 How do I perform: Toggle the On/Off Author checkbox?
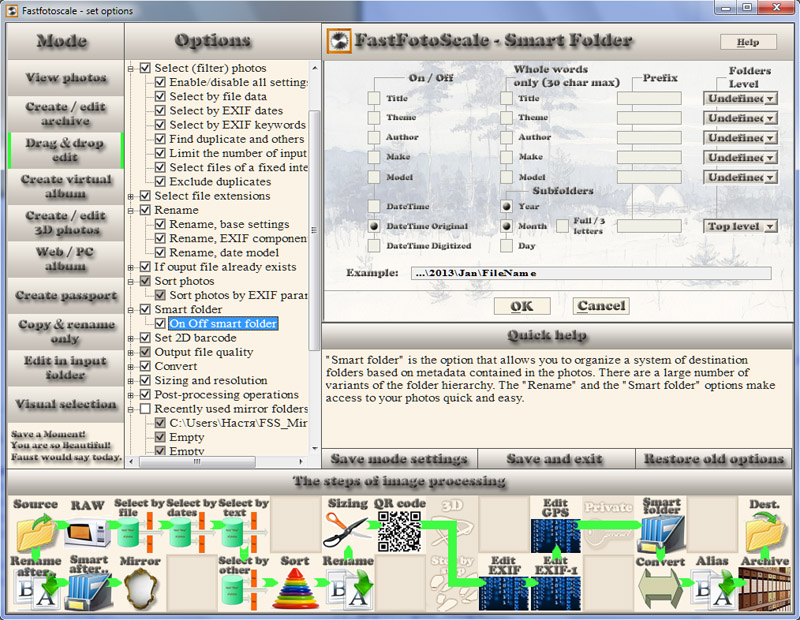click(374, 137)
